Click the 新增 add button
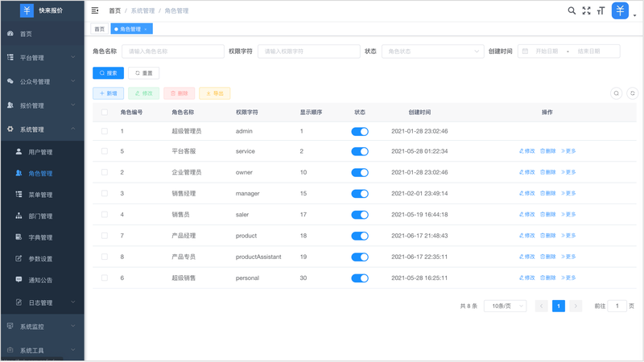This screenshot has height=362, width=644. coord(108,93)
